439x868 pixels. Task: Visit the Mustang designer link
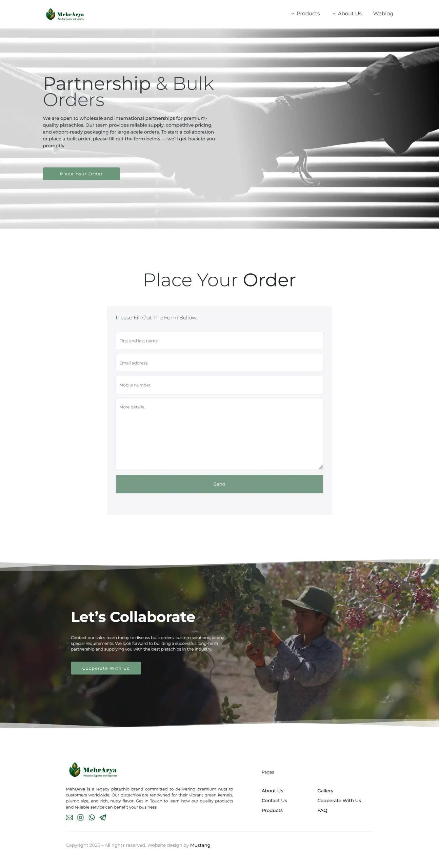[x=200, y=845]
